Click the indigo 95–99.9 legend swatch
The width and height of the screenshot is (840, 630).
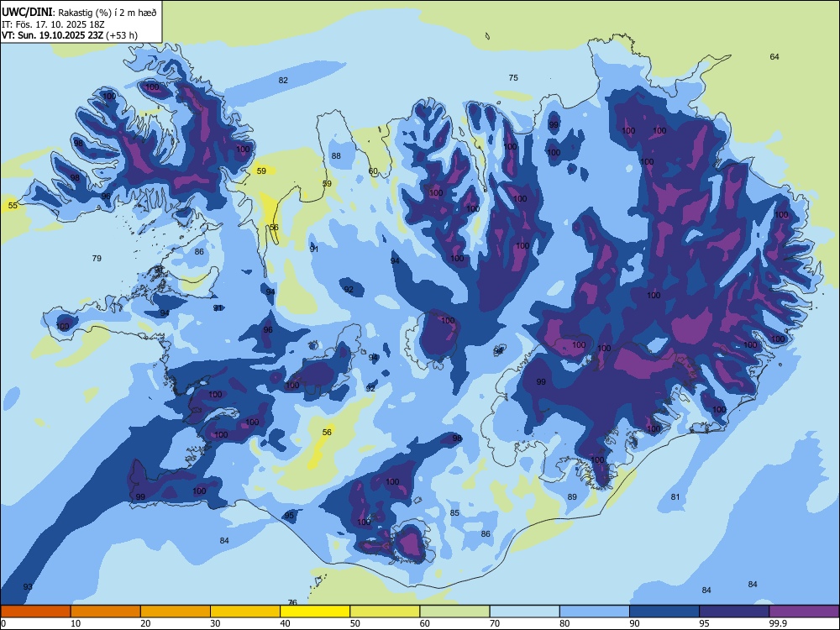pos(734,612)
